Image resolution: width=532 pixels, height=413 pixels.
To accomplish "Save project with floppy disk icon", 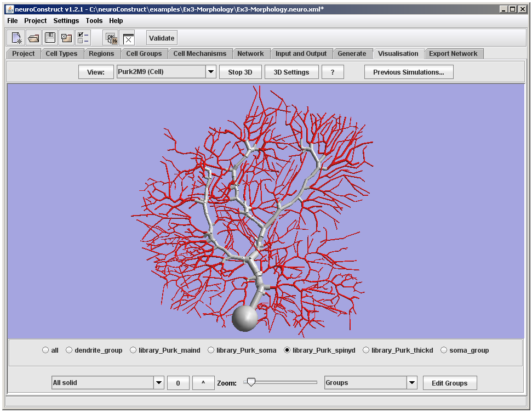I will point(50,38).
